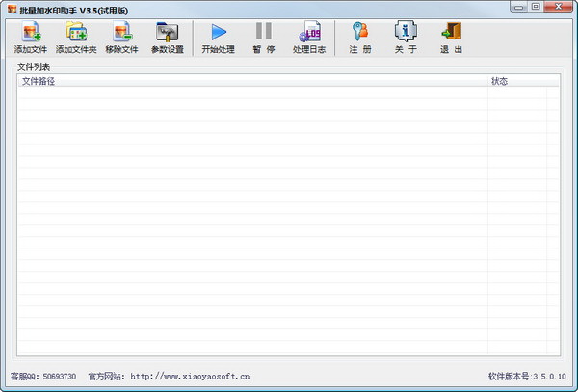Image resolution: width=578 pixels, height=392 pixels.
Task: Click the 状态 (Status) column header
Action: click(x=522, y=81)
